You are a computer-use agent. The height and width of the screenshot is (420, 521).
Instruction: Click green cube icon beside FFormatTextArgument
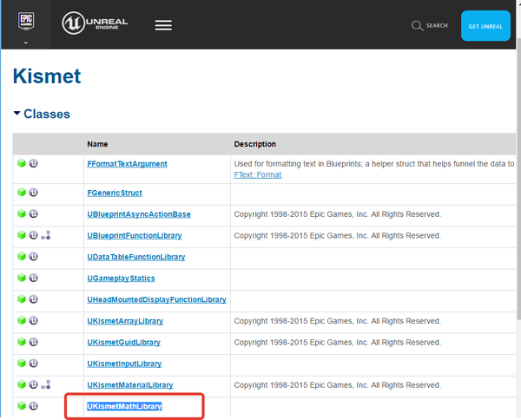tap(21, 163)
